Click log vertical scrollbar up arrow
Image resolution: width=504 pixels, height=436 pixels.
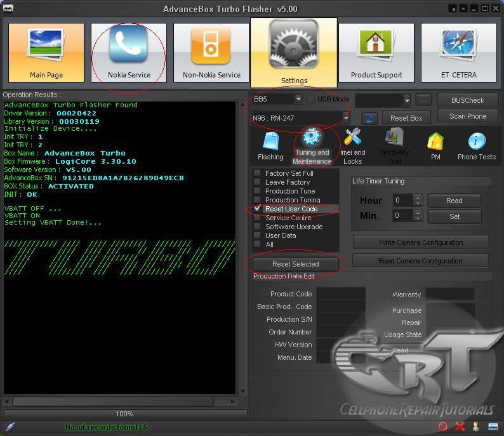pos(242,105)
